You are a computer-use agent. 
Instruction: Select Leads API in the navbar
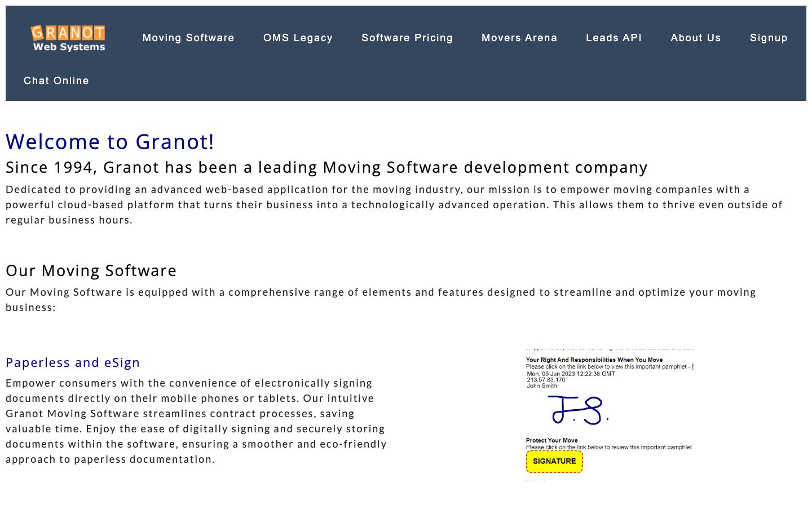[614, 38]
